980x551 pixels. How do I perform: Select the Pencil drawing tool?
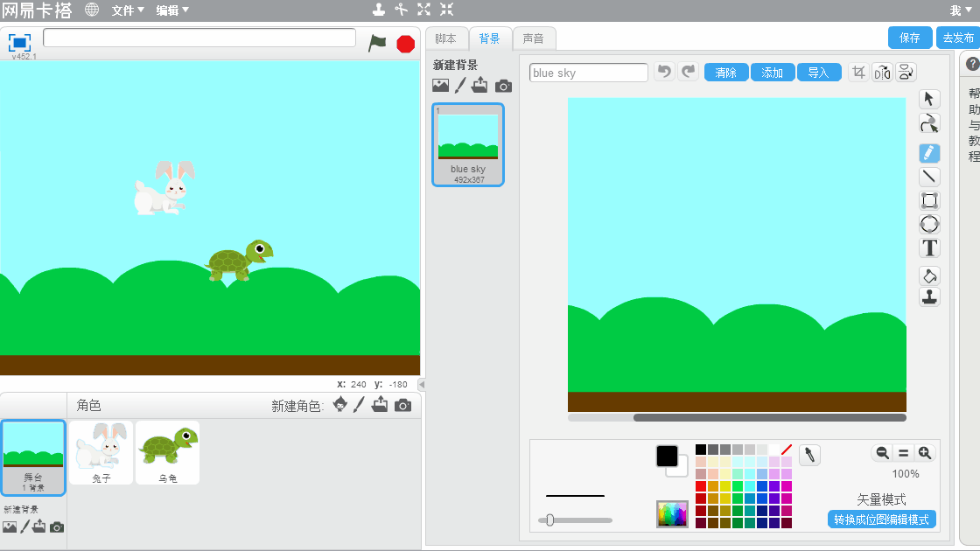point(929,153)
